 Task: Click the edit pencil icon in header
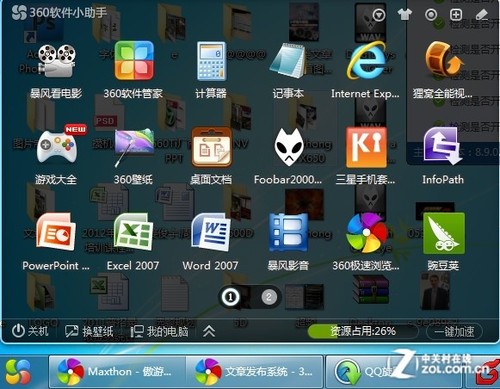click(x=482, y=14)
